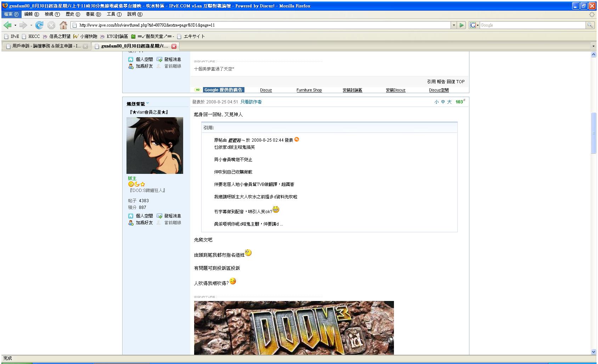
Task: Open the 安裝Discuz ad link
Action: (x=396, y=90)
